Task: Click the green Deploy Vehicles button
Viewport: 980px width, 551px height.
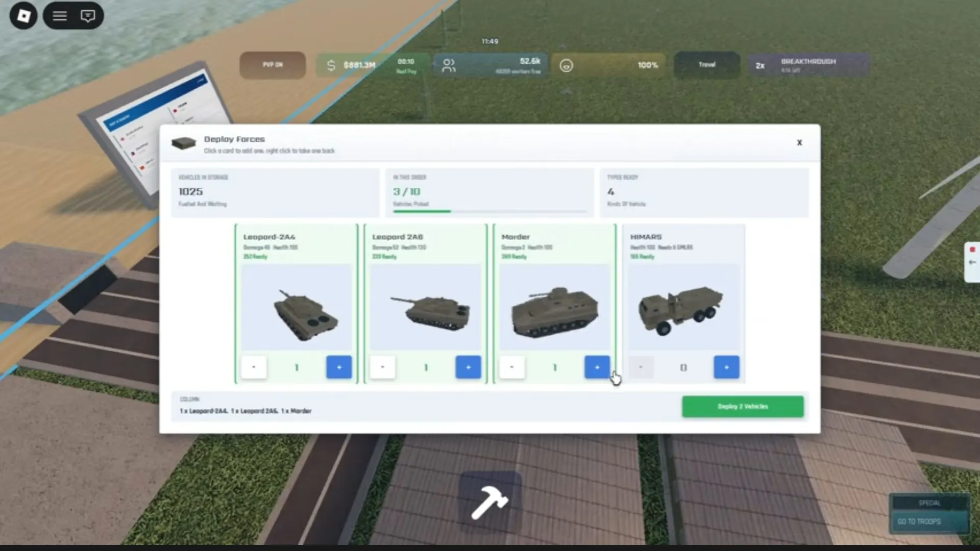Action: pyautogui.click(x=743, y=407)
